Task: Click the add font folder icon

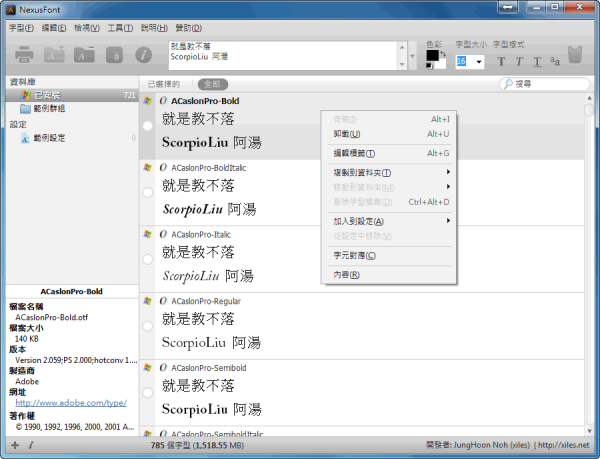Action: coord(54,55)
